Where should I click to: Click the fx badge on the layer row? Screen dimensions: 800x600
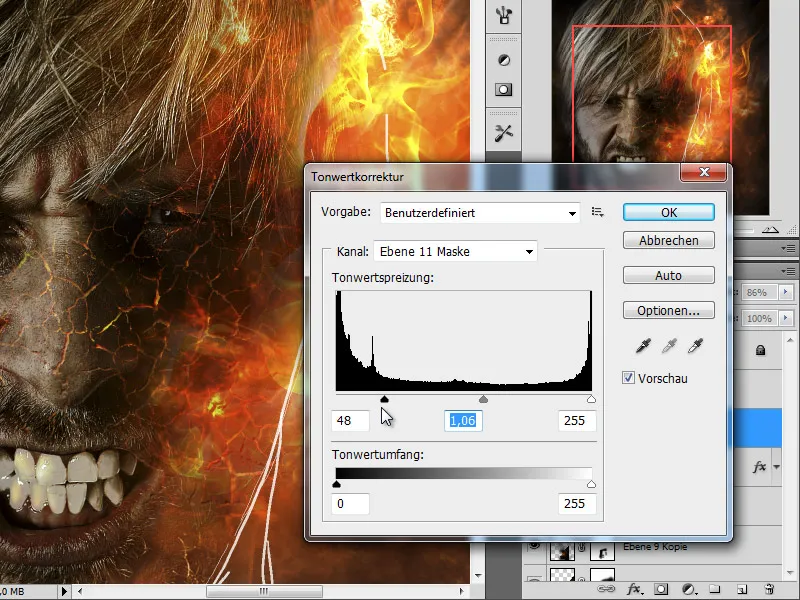[759, 467]
